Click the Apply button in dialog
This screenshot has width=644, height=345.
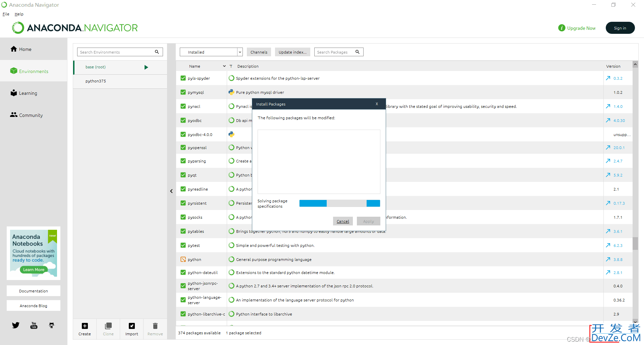click(x=368, y=221)
